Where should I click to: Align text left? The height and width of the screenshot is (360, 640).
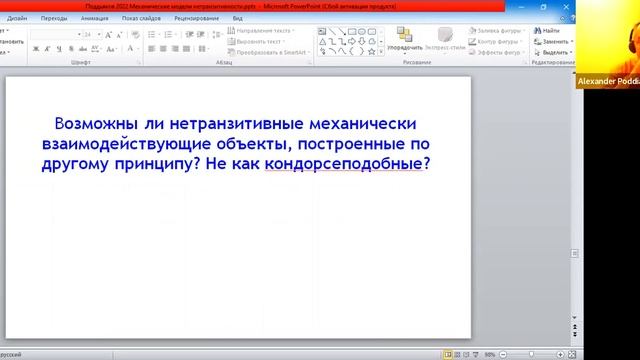(151, 49)
